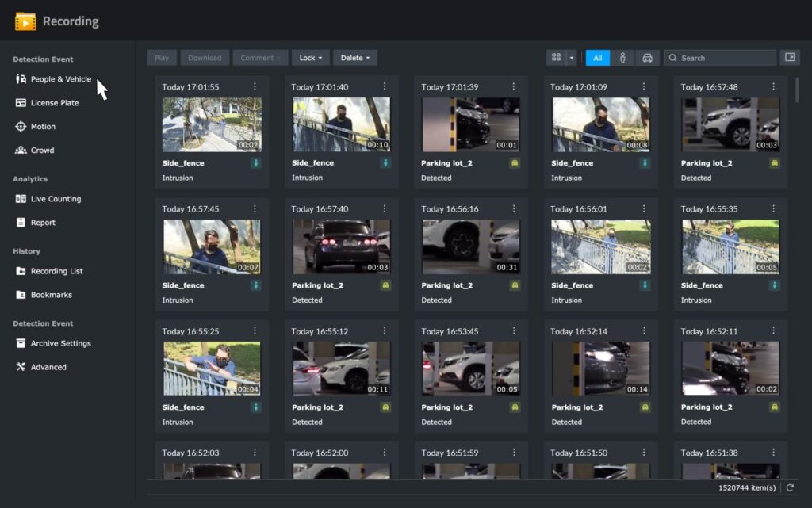Open the License Plate sidebar icon
Screen dimensions: 812x508
21,103
